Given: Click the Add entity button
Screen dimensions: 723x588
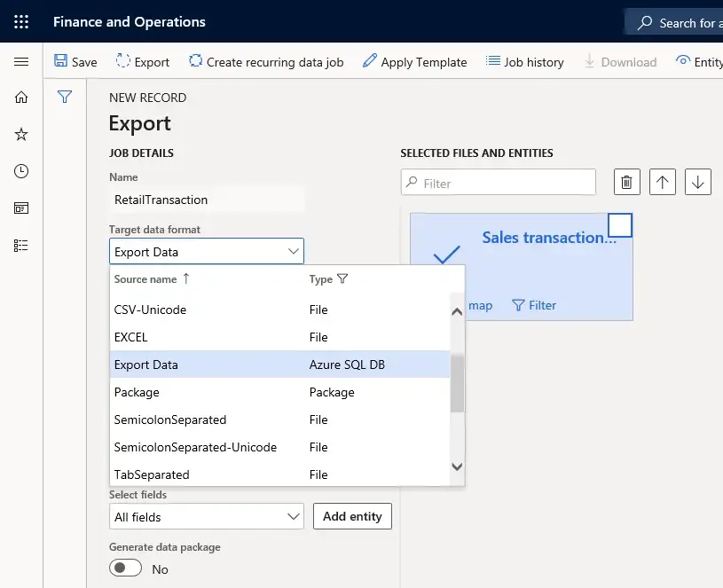Looking at the screenshot, I should pos(353,516).
